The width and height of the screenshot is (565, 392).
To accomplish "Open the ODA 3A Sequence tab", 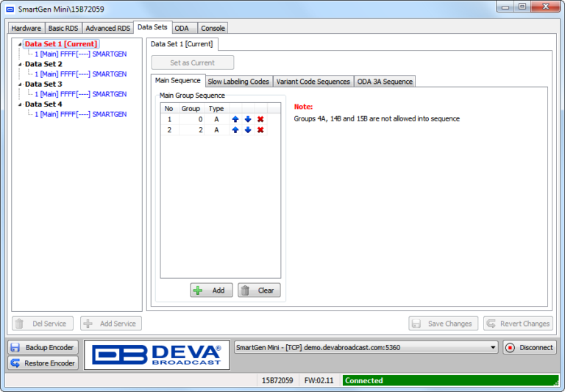I will coord(385,82).
